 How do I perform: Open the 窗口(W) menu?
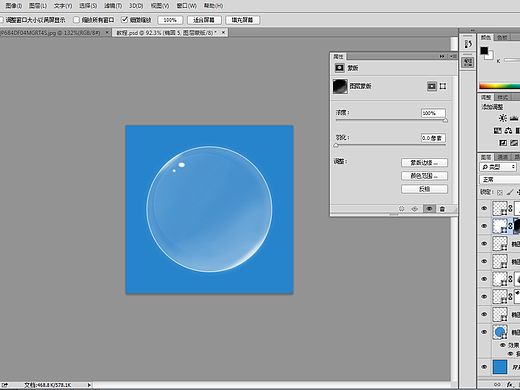186,6
